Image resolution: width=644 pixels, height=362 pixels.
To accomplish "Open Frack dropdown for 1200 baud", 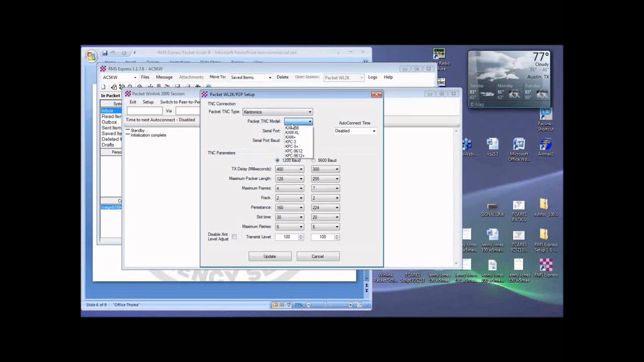I will pos(289,198).
